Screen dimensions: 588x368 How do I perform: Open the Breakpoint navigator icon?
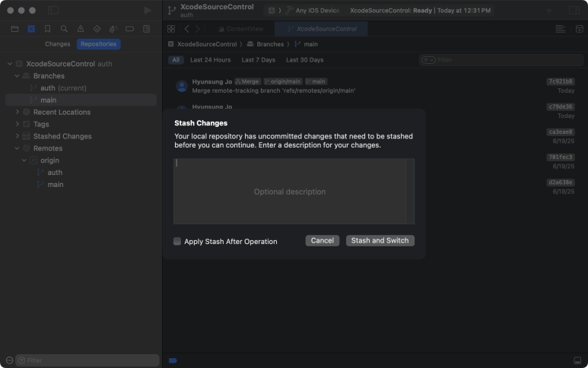point(130,29)
